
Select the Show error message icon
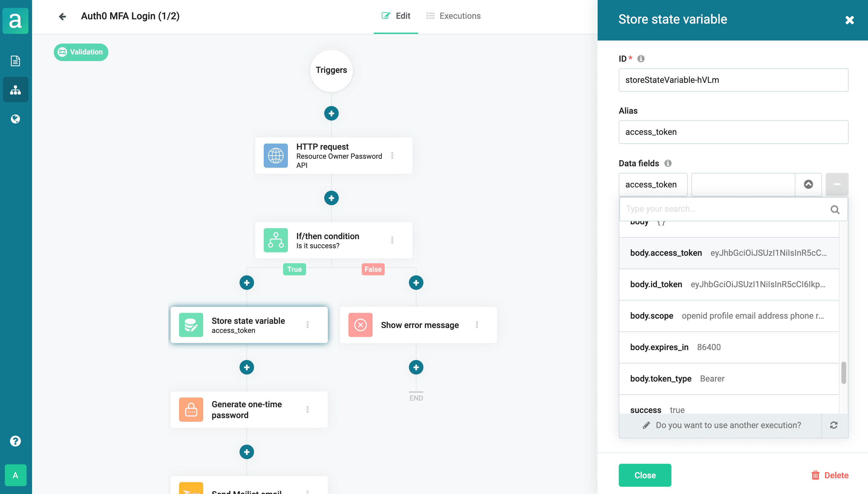tap(361, 325)
